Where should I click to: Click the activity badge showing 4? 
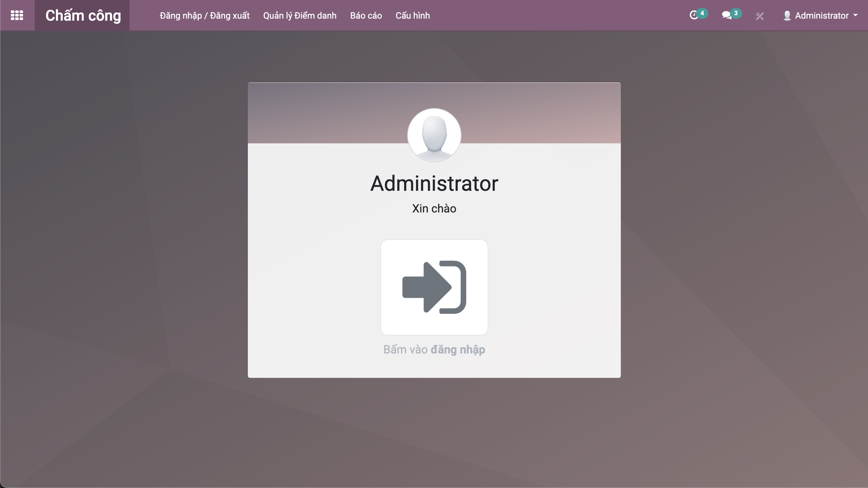coord(702,13)
